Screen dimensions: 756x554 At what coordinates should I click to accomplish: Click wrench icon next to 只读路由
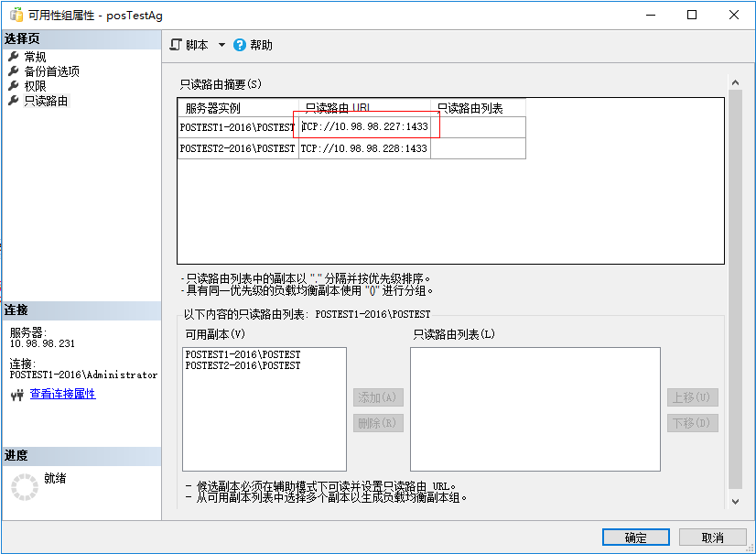coord(14,100)
